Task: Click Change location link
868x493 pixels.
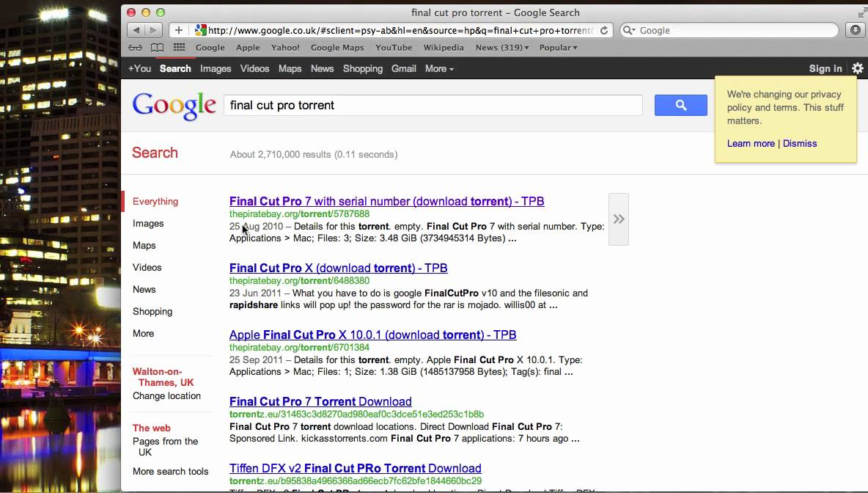Action: 166,396
